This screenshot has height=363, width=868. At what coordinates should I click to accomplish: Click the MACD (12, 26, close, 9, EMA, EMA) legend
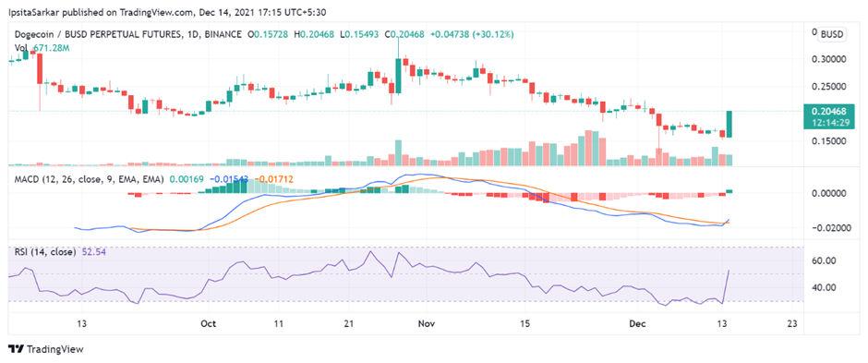(x=89, y=180)
